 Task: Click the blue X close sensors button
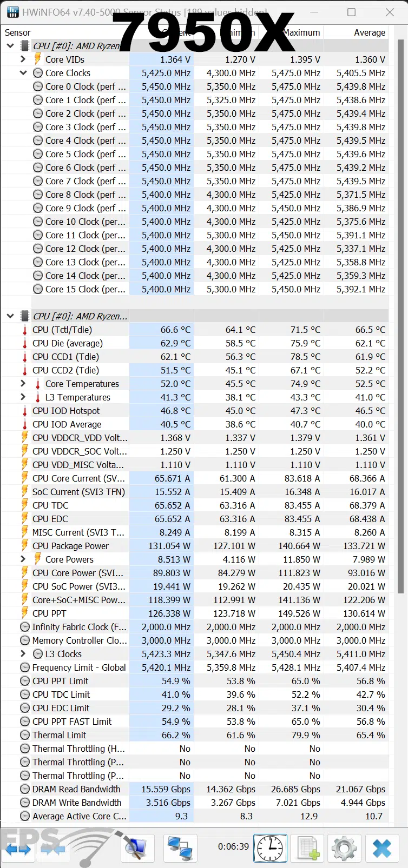[382, 848]
